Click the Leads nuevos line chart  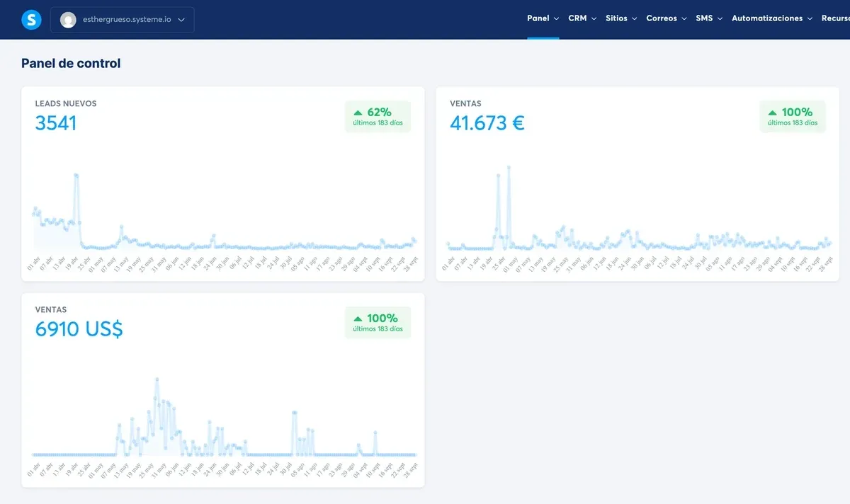pos(224,211)
